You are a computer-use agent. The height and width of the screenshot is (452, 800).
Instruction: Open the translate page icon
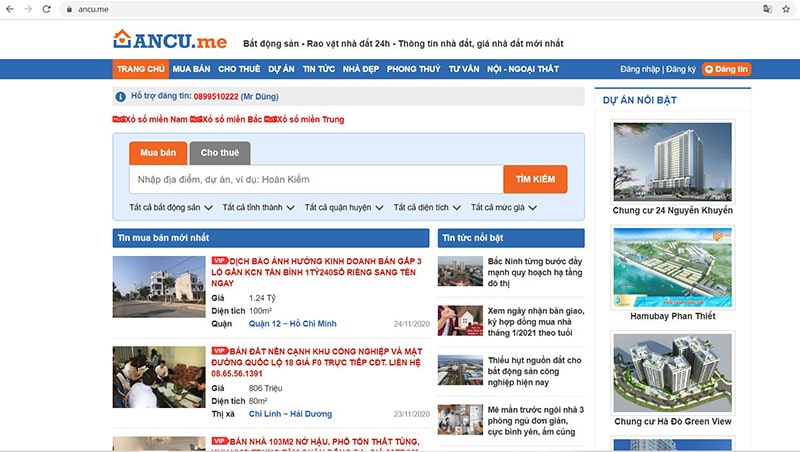coord(767,9)
